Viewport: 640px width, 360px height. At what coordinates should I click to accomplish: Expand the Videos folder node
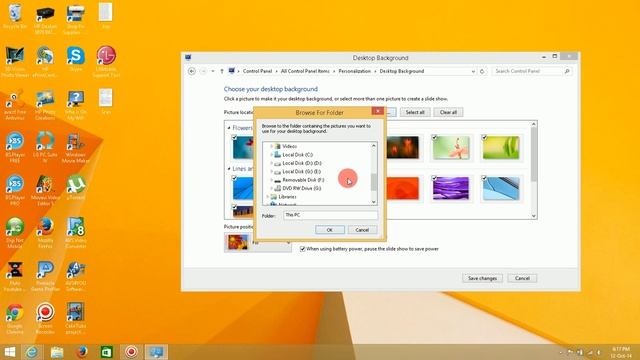(x=271, y=146)
